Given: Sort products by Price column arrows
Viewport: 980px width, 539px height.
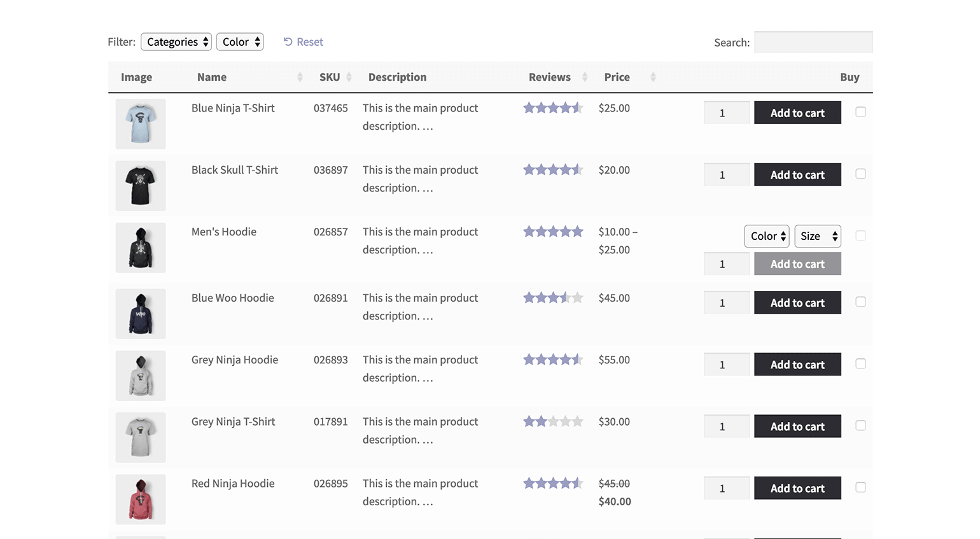Looking at the screenshot, I should click(x=653, y=77).
